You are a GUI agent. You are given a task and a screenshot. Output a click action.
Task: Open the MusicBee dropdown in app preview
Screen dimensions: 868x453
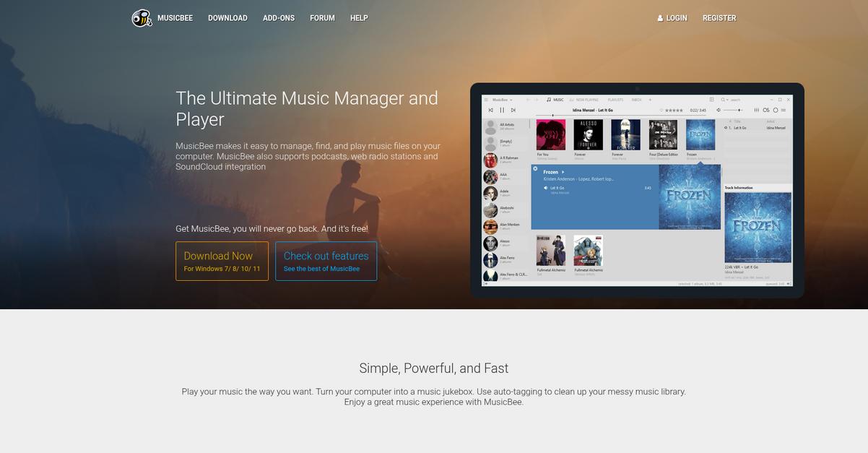coord(503,100)
